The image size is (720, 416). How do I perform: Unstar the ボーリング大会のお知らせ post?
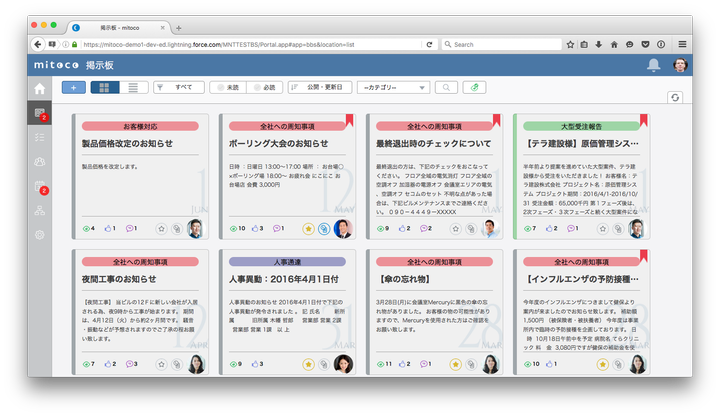pyautogui.click(x=307, y=229)
